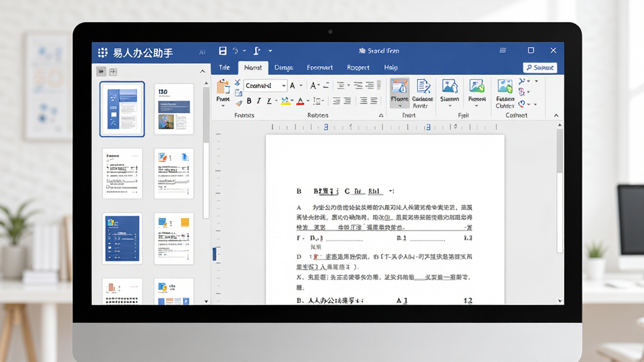Viewport: 644px width, 362px height.
Task: Click the Undo arrow icon
Action: (235, 51)
